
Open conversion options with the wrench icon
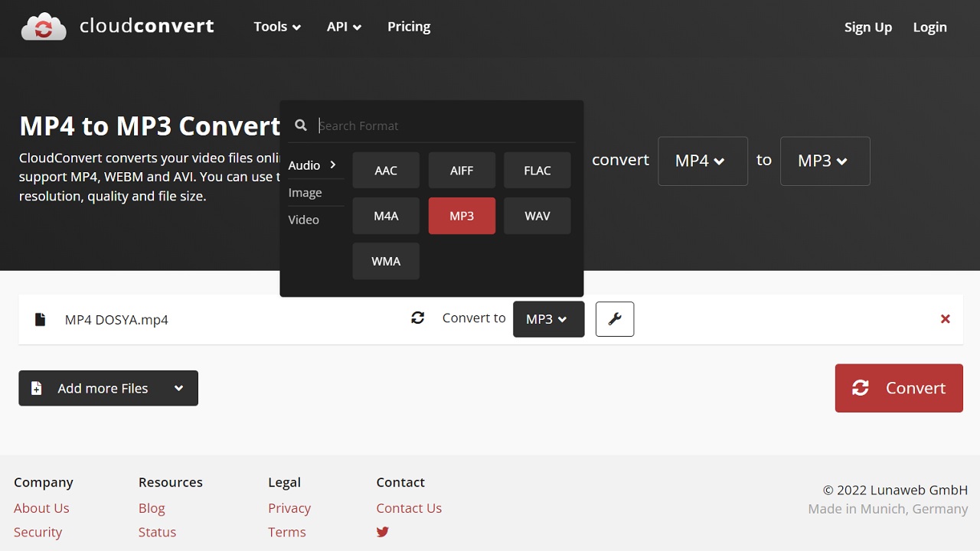[615, 319]
